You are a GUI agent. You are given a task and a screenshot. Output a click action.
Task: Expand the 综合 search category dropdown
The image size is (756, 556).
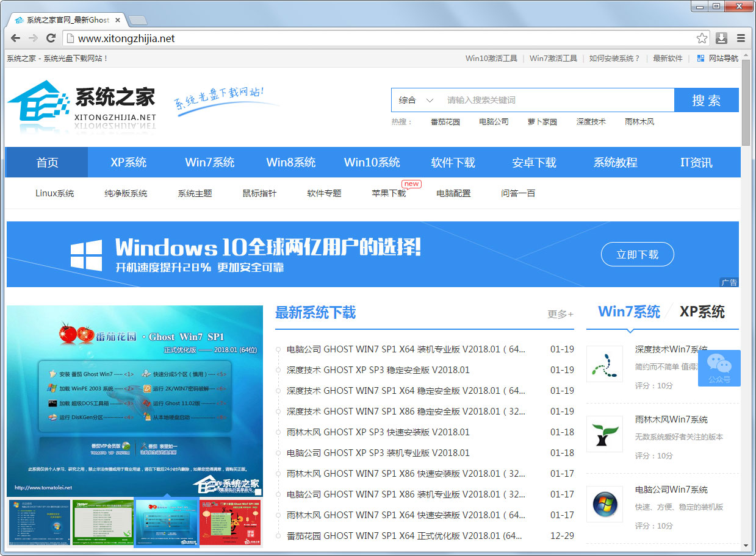click(416, 100)
